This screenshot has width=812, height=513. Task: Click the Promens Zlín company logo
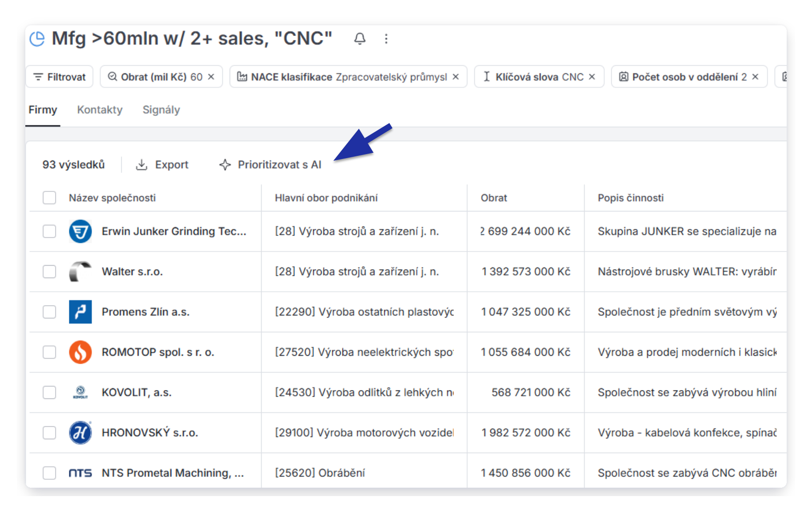point(80,312)
